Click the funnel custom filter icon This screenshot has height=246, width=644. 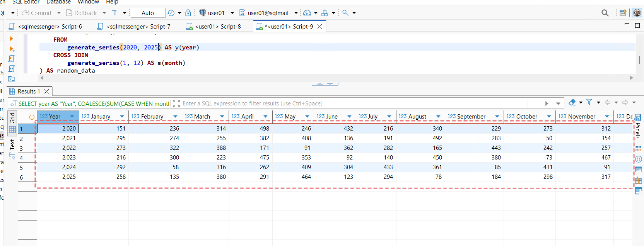(589, 102)
